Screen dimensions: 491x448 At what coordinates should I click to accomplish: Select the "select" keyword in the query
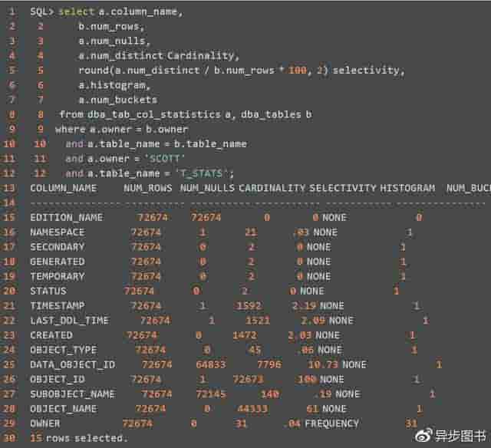pos(74,12)
